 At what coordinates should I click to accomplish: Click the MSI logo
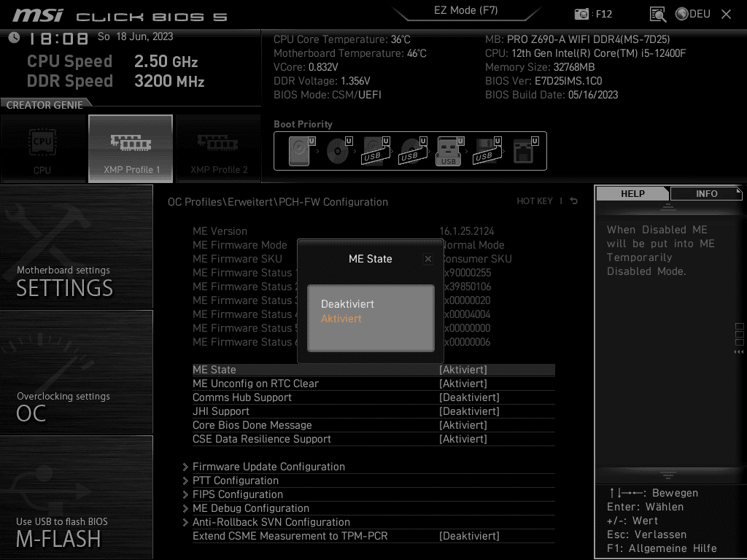[x=38, y=15]
